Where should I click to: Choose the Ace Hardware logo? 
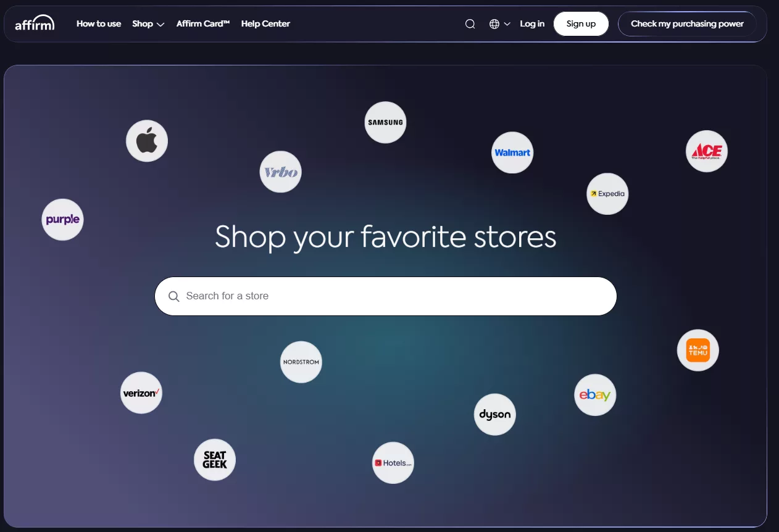[x=707, y=151]
